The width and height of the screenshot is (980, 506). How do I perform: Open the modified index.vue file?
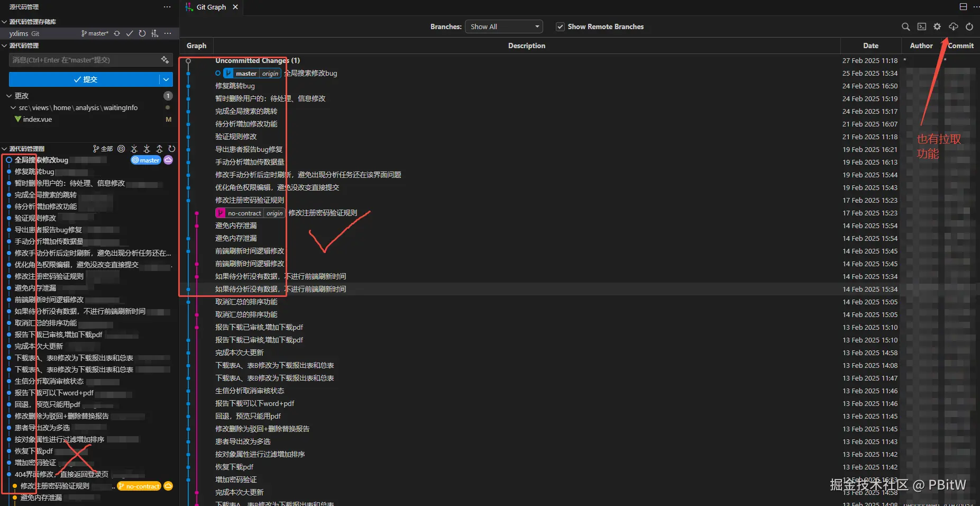pos(37,119)
